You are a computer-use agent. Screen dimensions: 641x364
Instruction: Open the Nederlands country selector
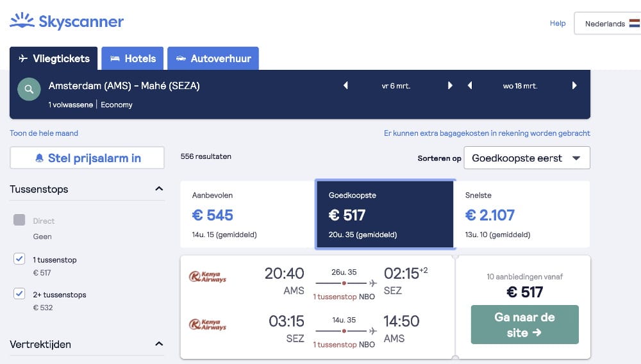(608, 23)
